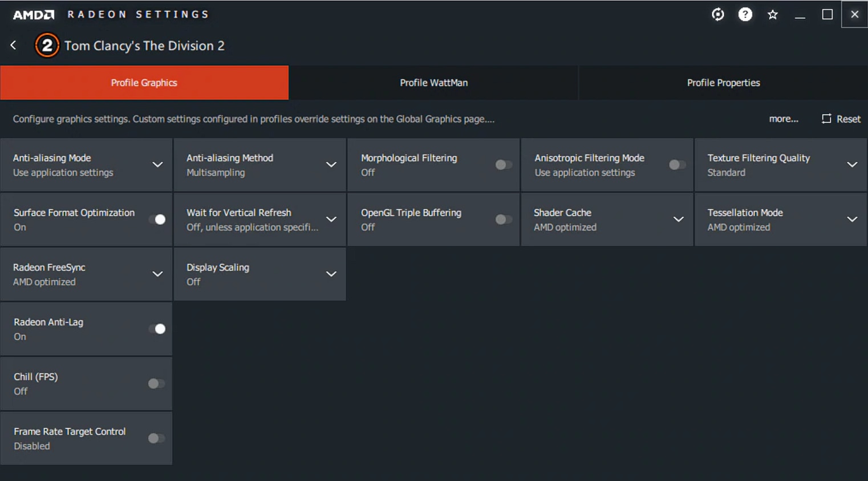
Task: Expand Shader Cache options
Action: (x=679, y=219)
